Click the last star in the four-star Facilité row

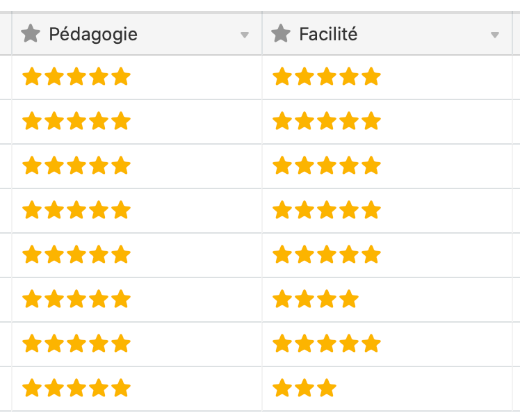point(349,299)
